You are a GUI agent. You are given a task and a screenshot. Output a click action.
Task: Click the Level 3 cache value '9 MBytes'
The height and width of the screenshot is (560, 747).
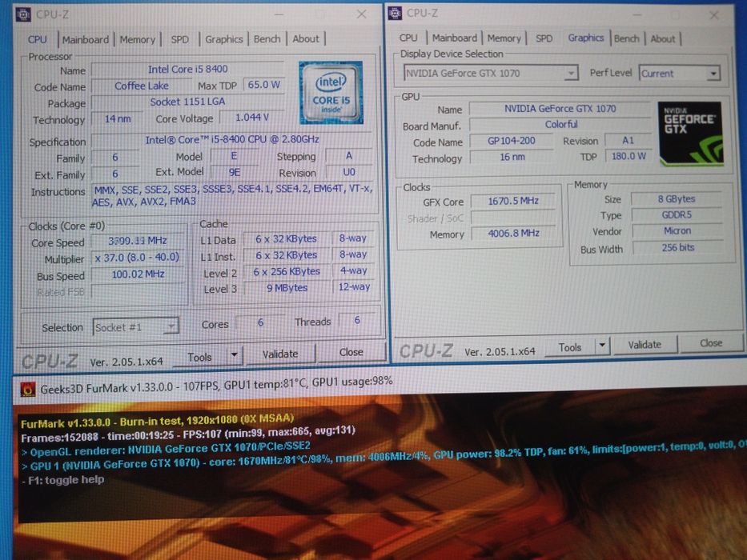[287, 288]
